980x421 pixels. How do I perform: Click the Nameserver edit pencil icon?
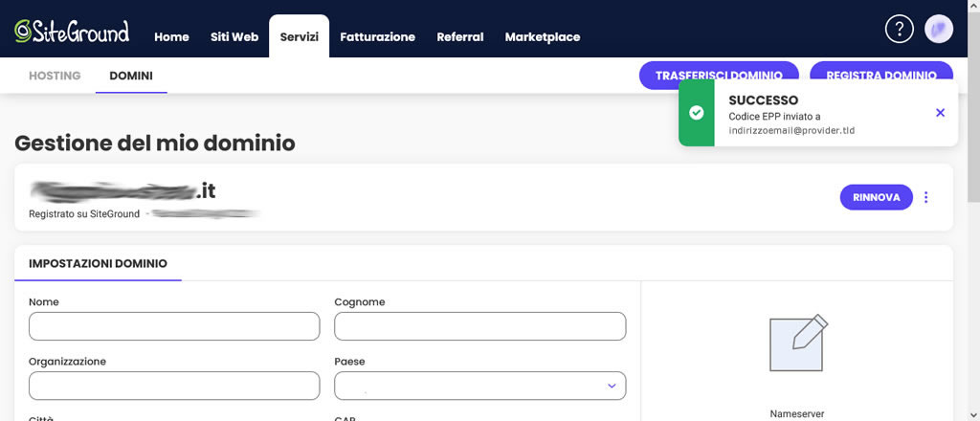click(x=799, y=343)
